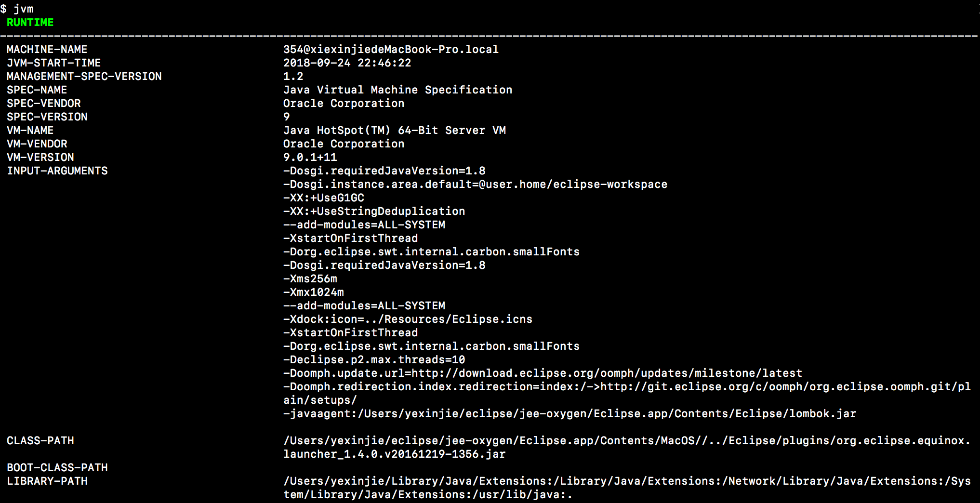Click the -Xms256m argument
The height and width of the screenshot is (503, 980).
point(310,278)
